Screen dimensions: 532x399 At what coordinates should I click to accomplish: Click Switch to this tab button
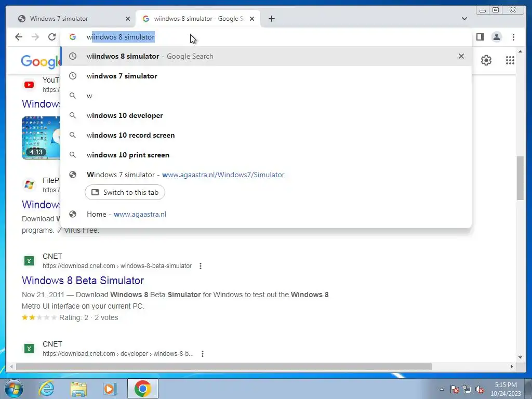coord(125,192)
